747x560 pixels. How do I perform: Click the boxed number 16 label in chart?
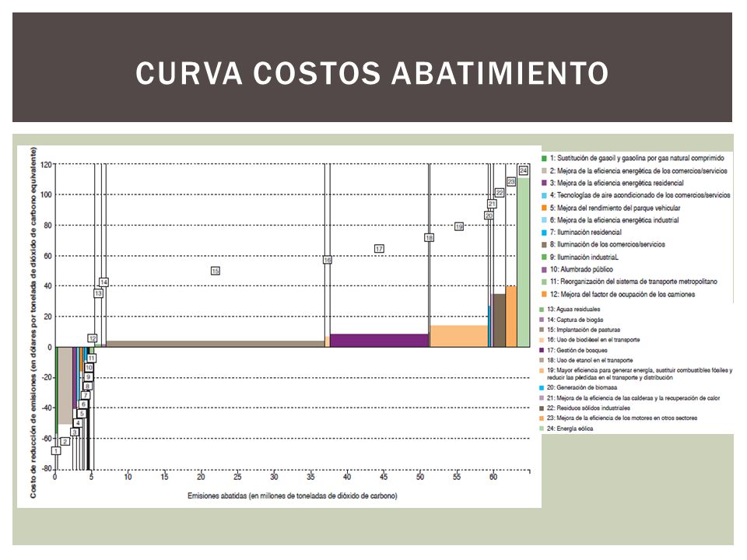click(x=328, y=260)
